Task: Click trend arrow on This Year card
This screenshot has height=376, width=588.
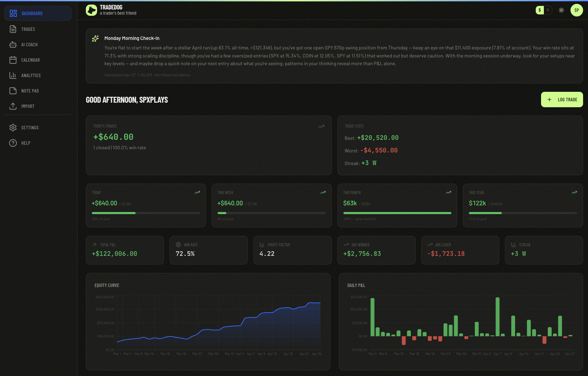Action: pyautogui.click(x=574, y=192)
